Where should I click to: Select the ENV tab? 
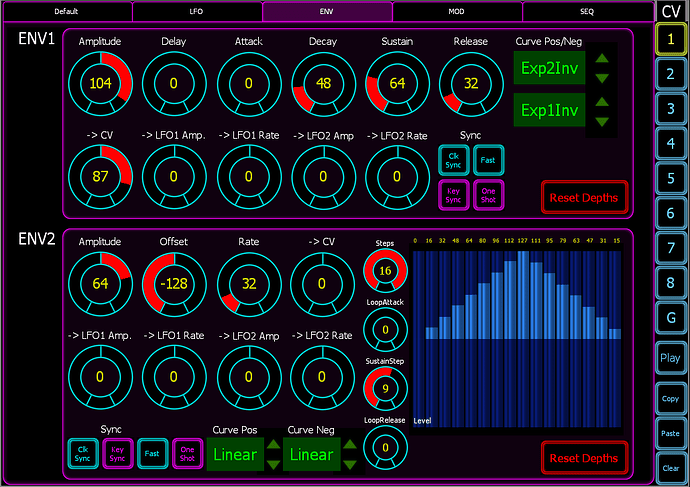327,11
